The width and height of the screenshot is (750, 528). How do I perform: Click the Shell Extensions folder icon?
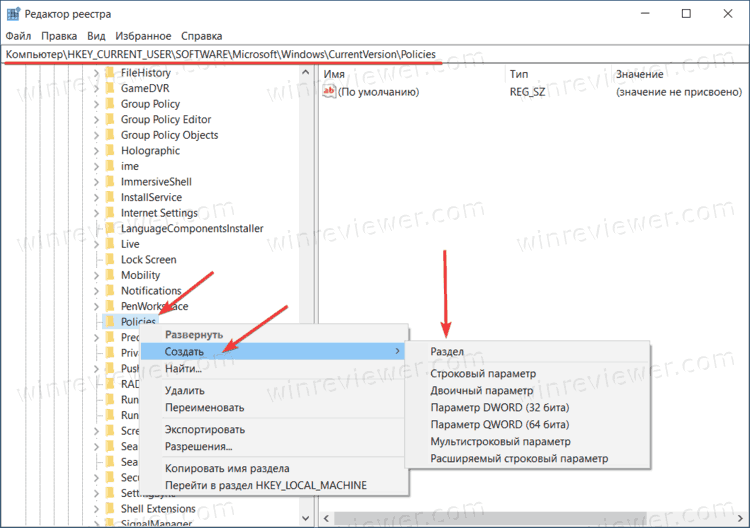coord(110,508)
